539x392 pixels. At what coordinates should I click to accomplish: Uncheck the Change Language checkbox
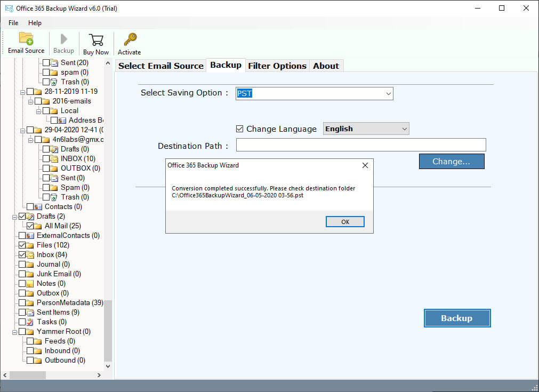pos(239,129)
